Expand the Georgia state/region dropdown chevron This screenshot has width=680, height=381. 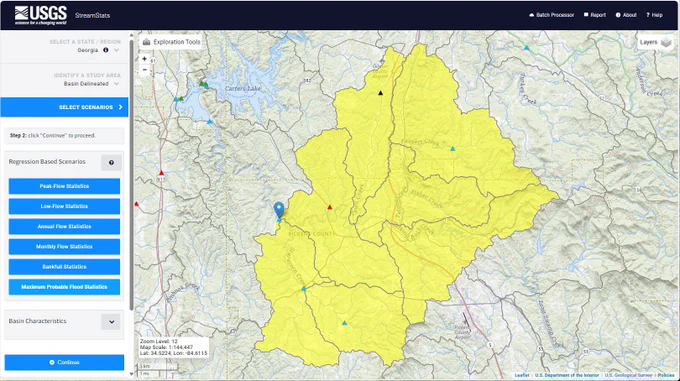tap(116, 50)
